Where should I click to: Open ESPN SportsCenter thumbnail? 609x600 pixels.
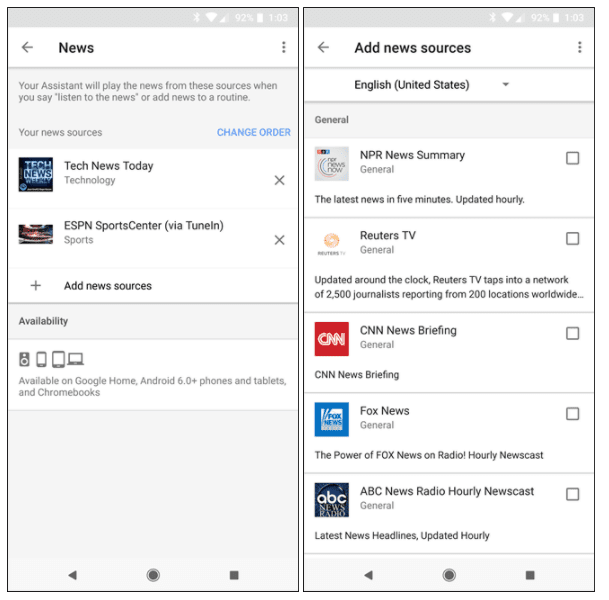pos(36,234)
